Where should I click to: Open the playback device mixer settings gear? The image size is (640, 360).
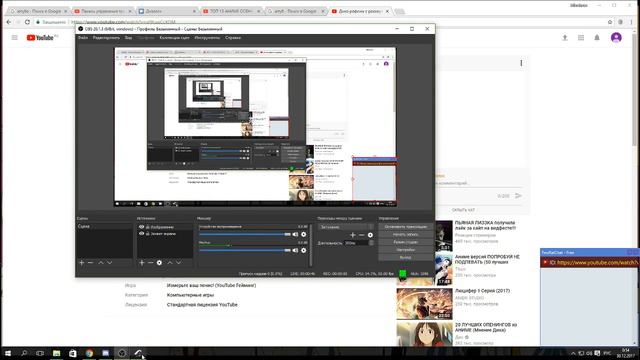pos(304,234)
